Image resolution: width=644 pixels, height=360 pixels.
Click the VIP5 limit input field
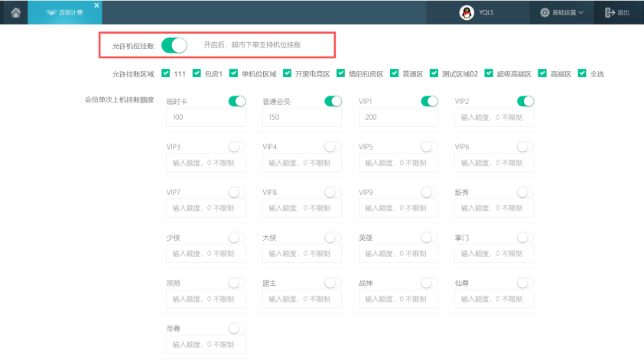pos(398,163)
